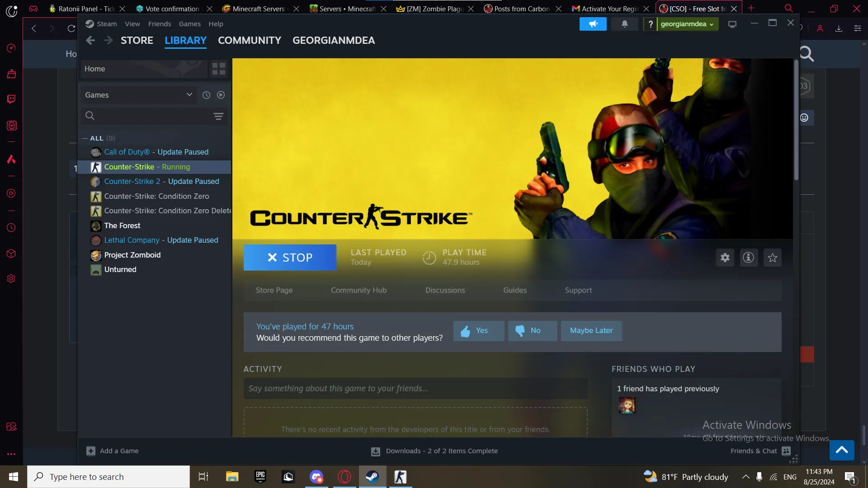
Task: Open Opera GX sidebar settings gear
Action: coord(11,279)
